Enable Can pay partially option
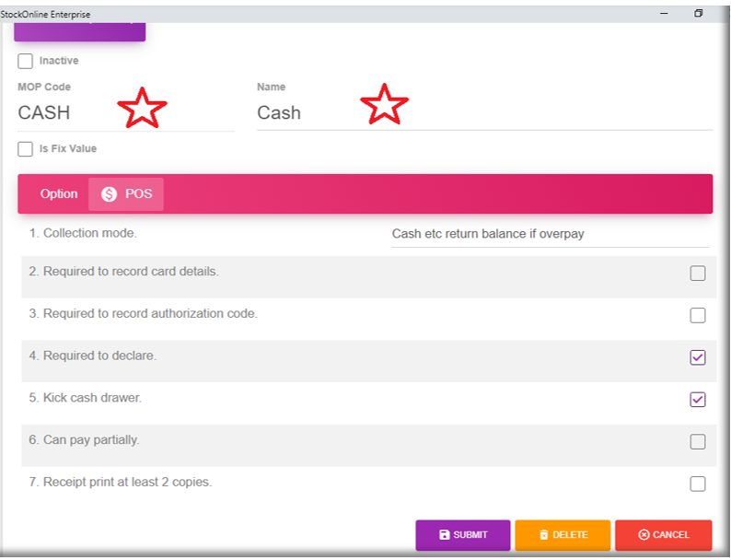Image resolution: width=731 pixels, height=560 pixels. pyautogui.click(x=698, y=442)
